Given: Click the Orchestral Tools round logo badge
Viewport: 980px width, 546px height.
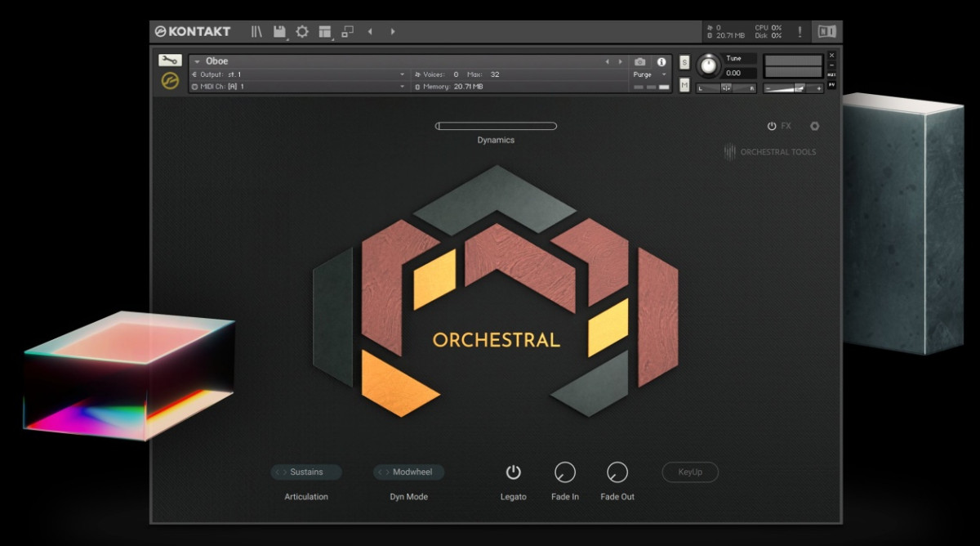Looking at the screenshot, I should pos(170,81).
